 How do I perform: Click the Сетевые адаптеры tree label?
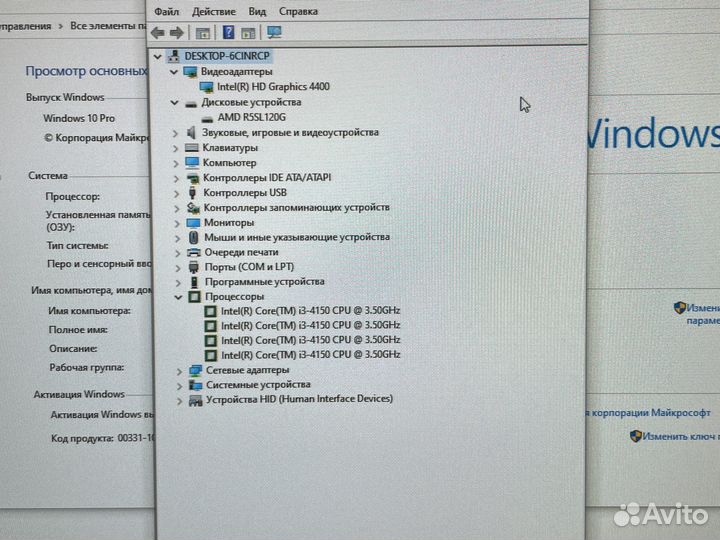click(248, 370)
